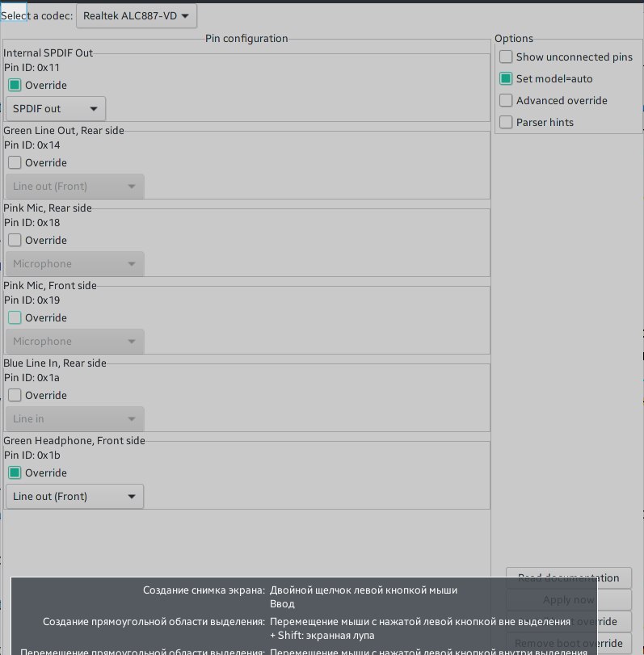Click the 'Pin ID: 0x19' text

click(32, 300)
